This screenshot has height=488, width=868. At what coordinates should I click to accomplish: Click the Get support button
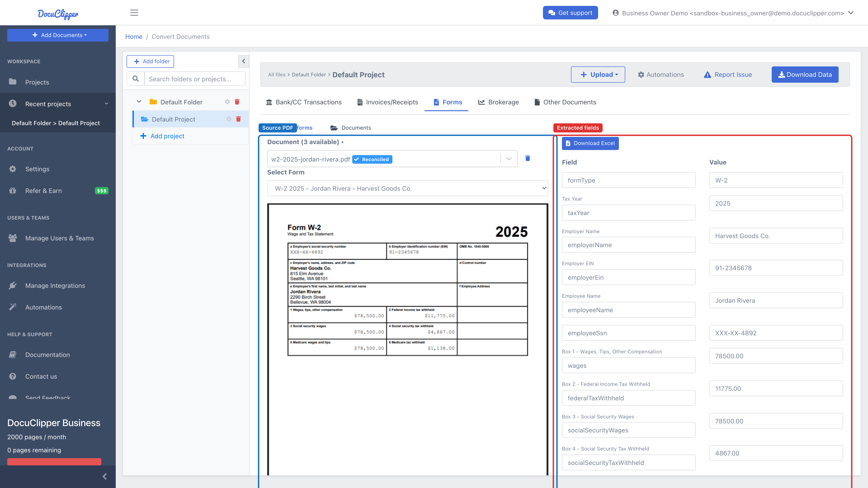coord(571,13)
